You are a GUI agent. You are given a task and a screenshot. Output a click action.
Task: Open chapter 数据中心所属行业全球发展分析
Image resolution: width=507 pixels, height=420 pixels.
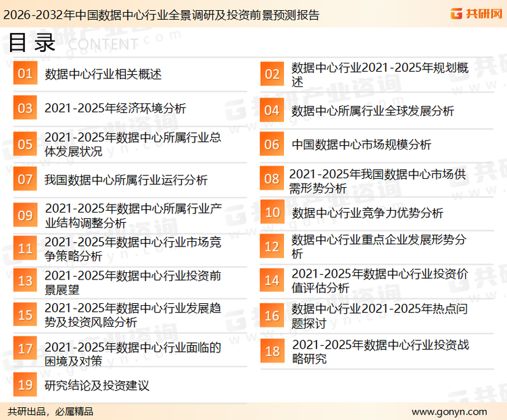[372, 111]
